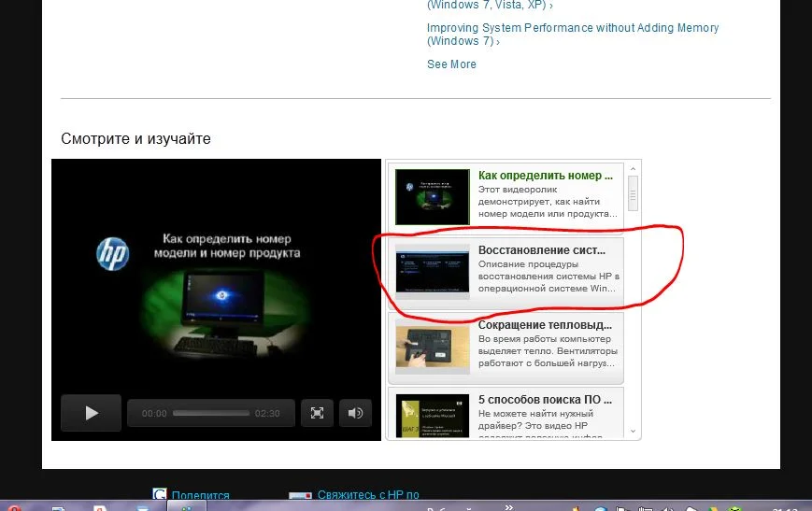Open the 'Свяжитесь с HP по' link

tap(368, 494)
